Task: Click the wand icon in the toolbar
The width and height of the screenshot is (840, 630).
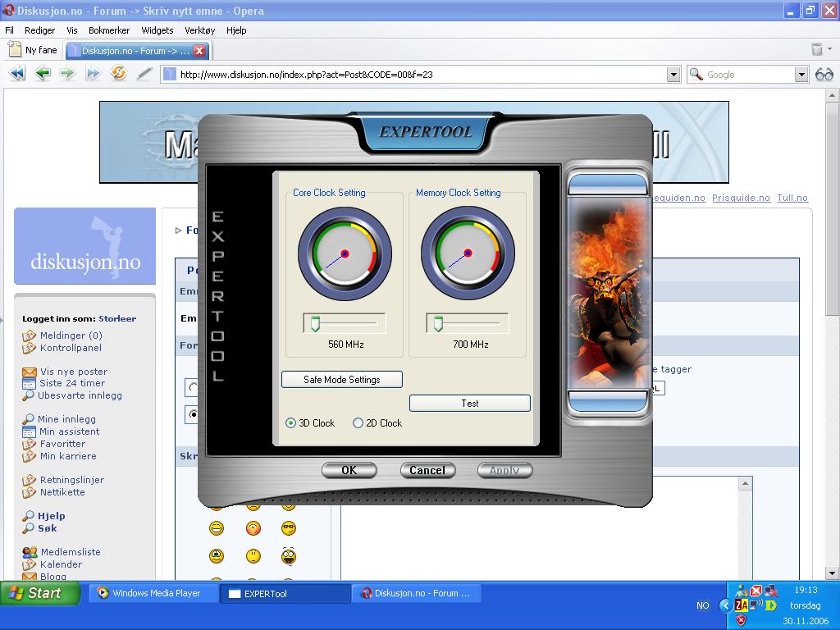Action: pos(144,73)
